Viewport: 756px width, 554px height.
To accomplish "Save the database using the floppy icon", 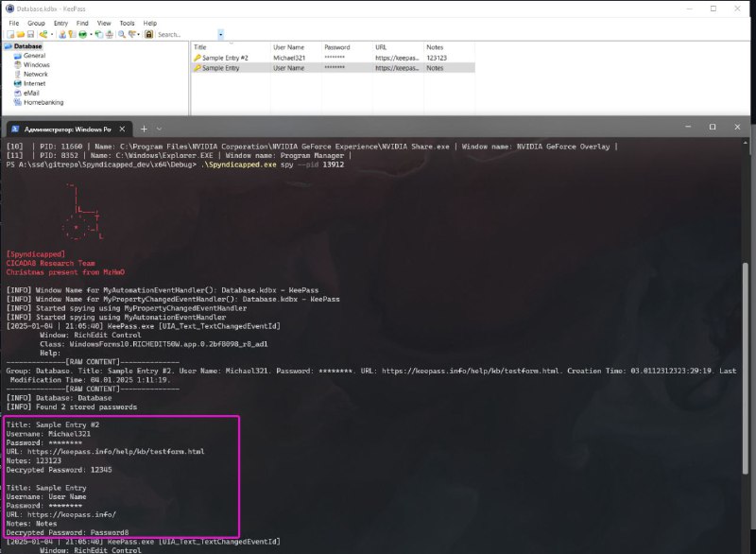I will coord(30,34).
